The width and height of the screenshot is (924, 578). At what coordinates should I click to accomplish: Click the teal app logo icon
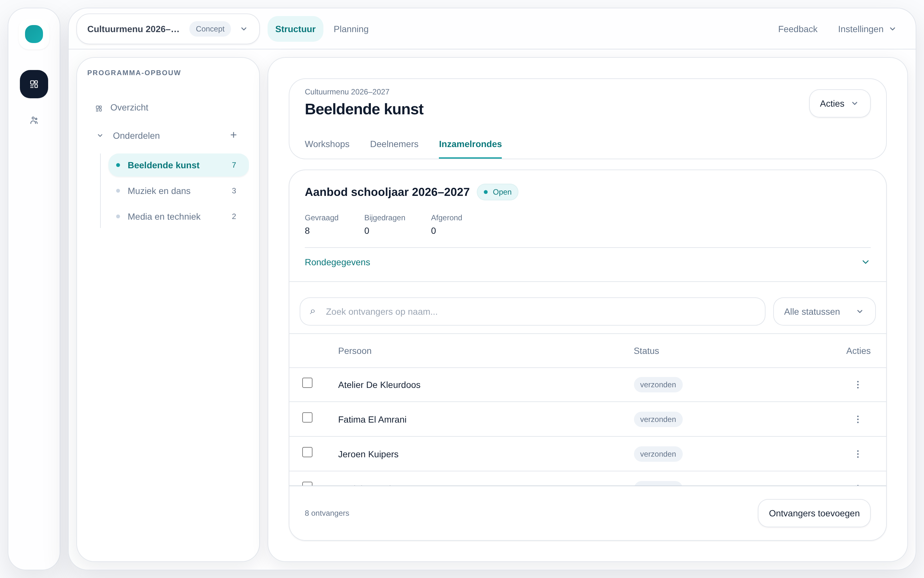(34, 34)
